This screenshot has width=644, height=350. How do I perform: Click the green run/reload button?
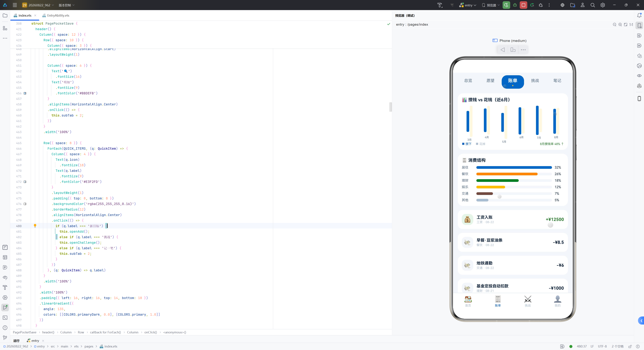click(506, 5)
